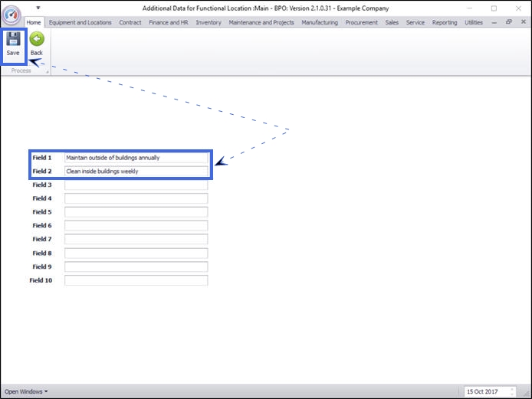Open the Maintenance and Projects tab
This screenshot has height=399, width=532.
coord(261,22)
